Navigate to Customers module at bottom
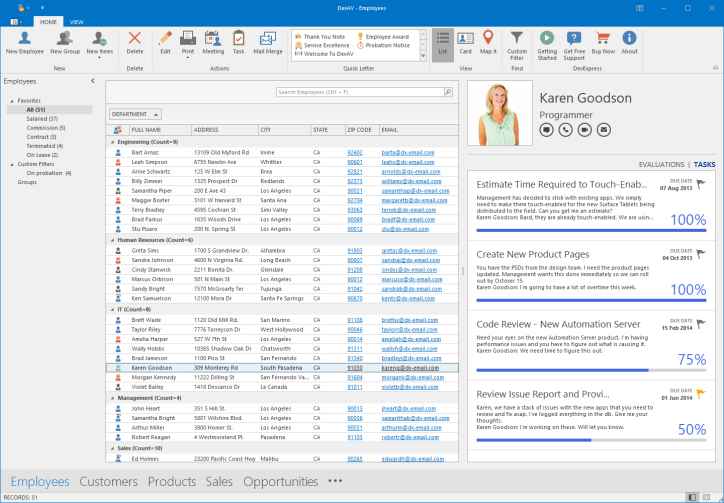 [108, 481]
